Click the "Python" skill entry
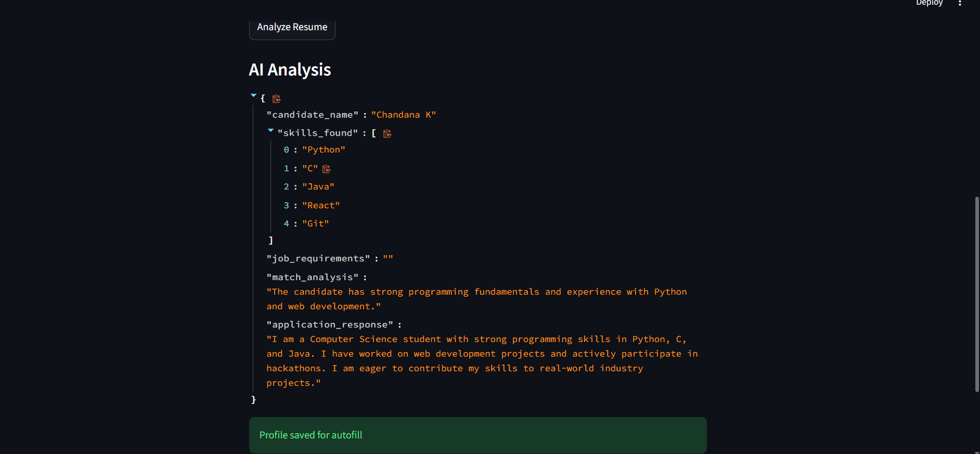The width and height of the screenshot is (980, 454). click(324, 150)
